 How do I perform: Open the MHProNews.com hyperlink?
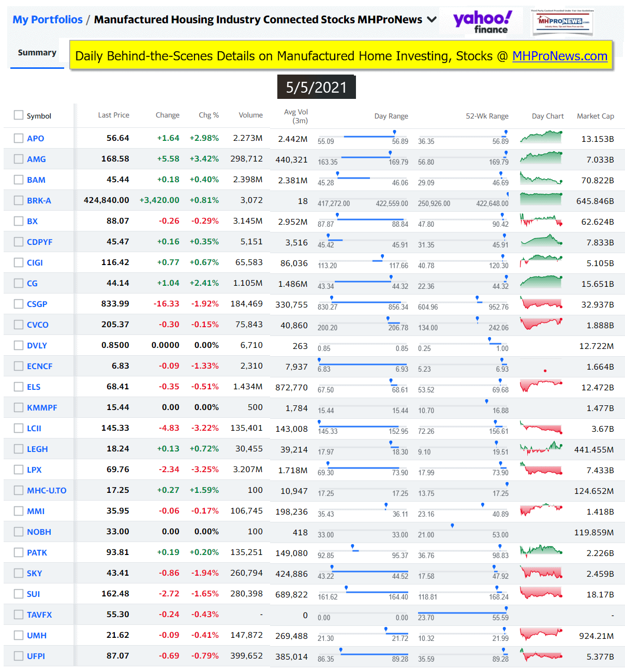559,56
